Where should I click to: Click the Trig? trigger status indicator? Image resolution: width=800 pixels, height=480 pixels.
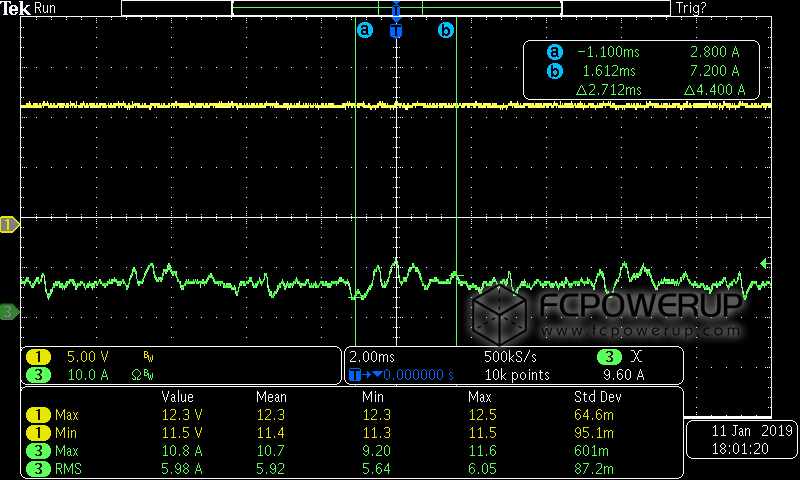(691, 8)
